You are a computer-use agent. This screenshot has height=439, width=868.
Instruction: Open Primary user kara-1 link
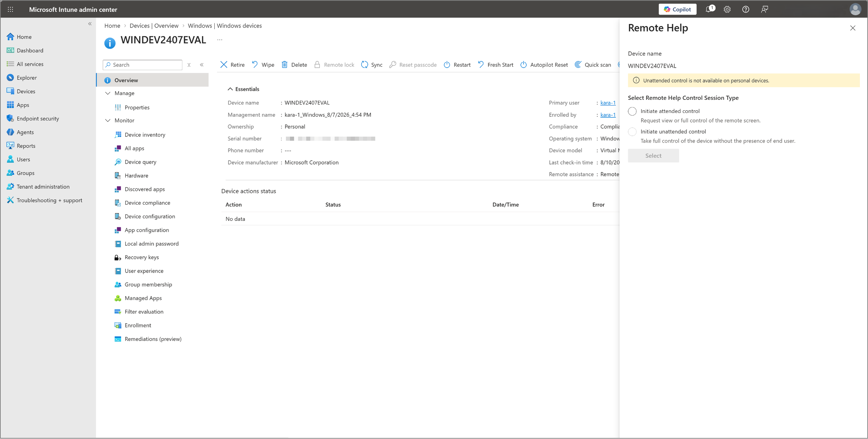click(608, 103)
